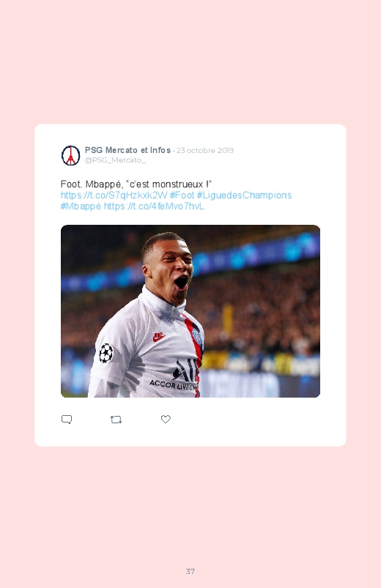Click the @PSG_Mercato_ handle

pyautogui.click(x=115, y=160)
